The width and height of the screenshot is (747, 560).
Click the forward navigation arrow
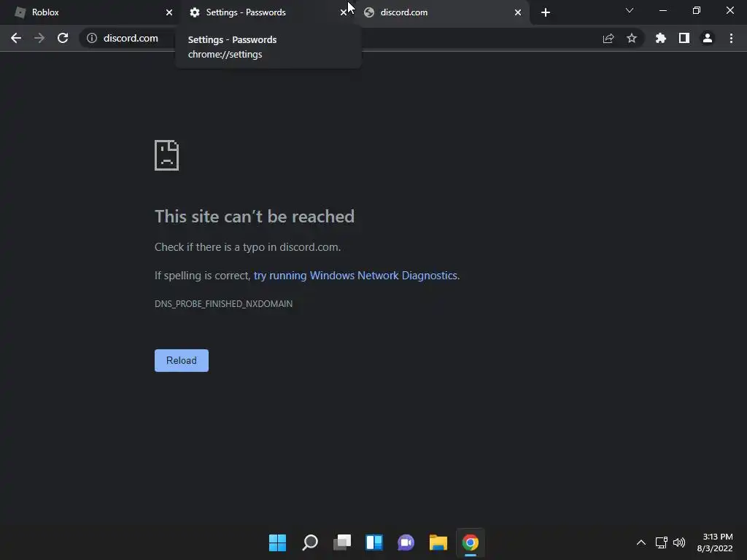tap(39, 38)
